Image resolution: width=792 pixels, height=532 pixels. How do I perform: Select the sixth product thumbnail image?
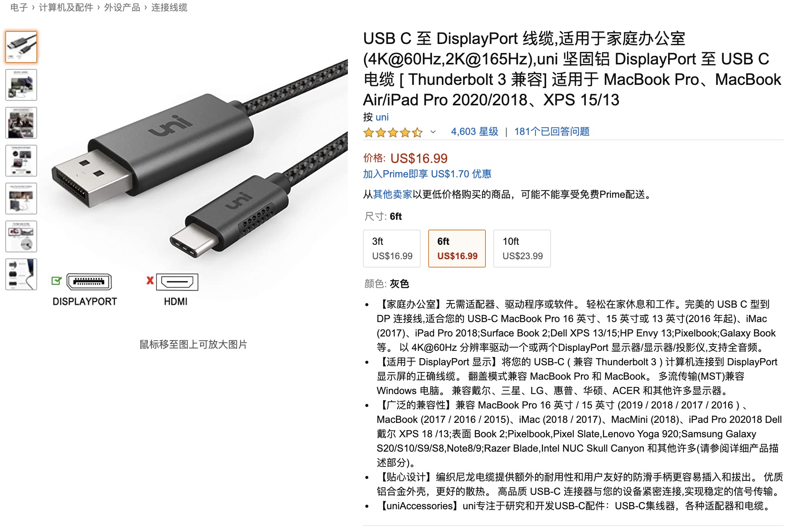tap(21, 236)
